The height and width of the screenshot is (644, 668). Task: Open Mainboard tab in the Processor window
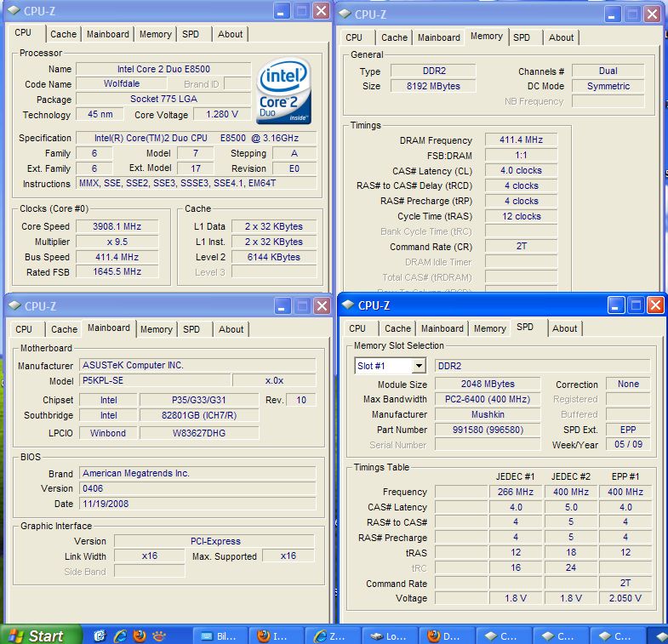(108, 34)
